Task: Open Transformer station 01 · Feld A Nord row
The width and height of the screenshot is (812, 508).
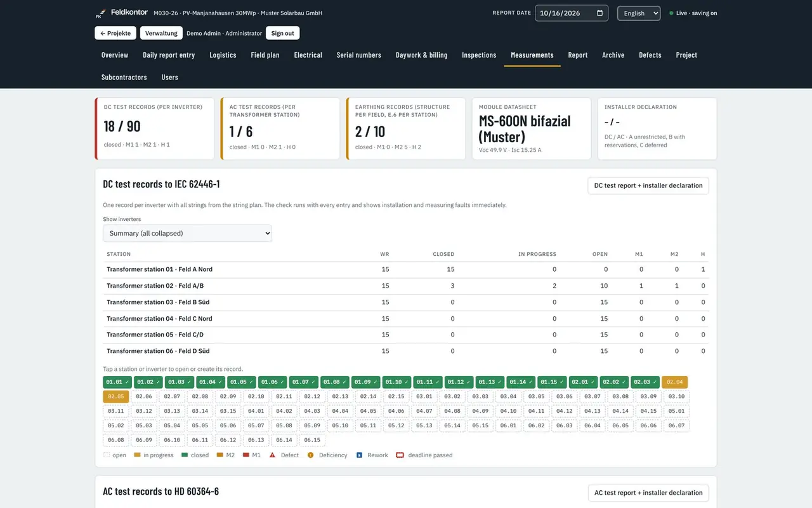Action: coord(406,269)
